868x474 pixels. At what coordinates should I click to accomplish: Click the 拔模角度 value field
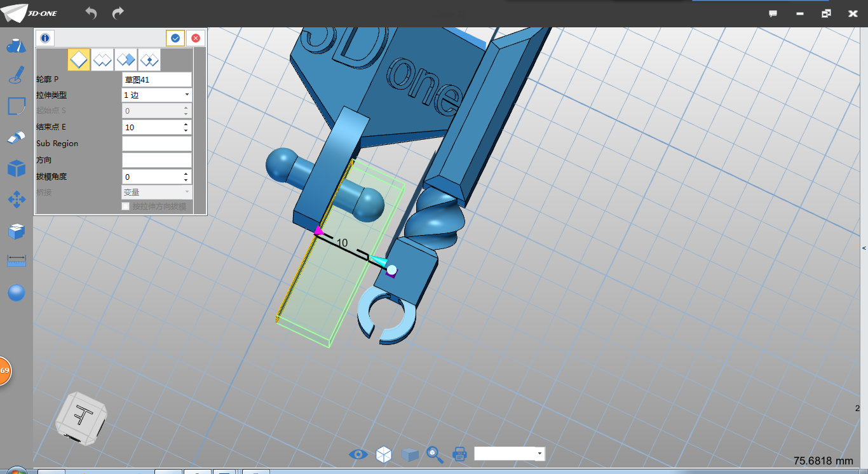tap(151, 177)
